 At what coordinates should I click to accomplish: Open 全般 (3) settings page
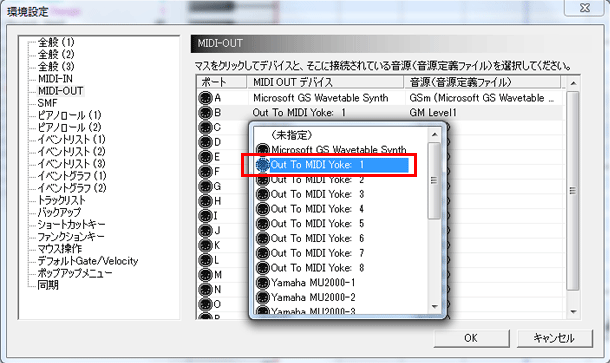point(56,66)
